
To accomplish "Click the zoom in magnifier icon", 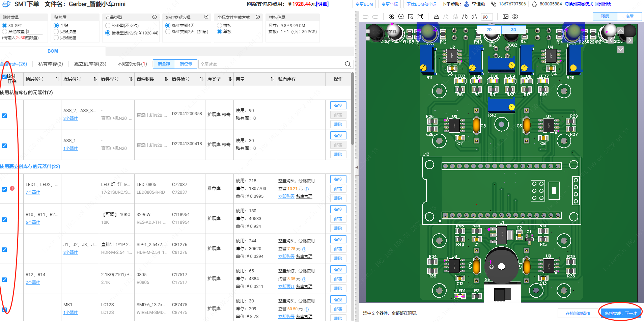I will click(391, 17).
